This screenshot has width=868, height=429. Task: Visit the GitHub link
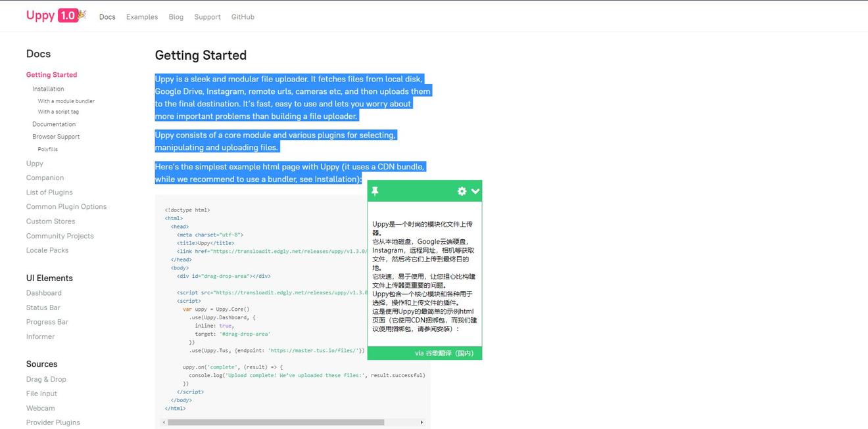(243, 16)
